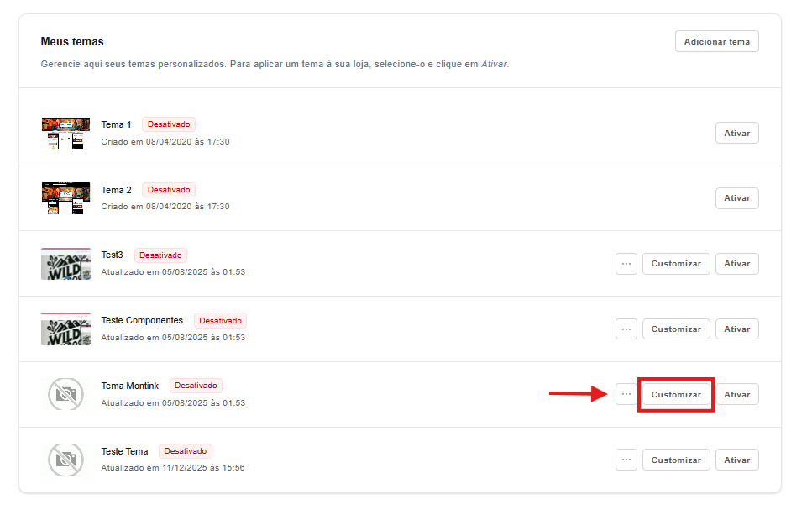Show more actions for Teste Tema
Screen dimensions: 812x510
pos(626,460)
